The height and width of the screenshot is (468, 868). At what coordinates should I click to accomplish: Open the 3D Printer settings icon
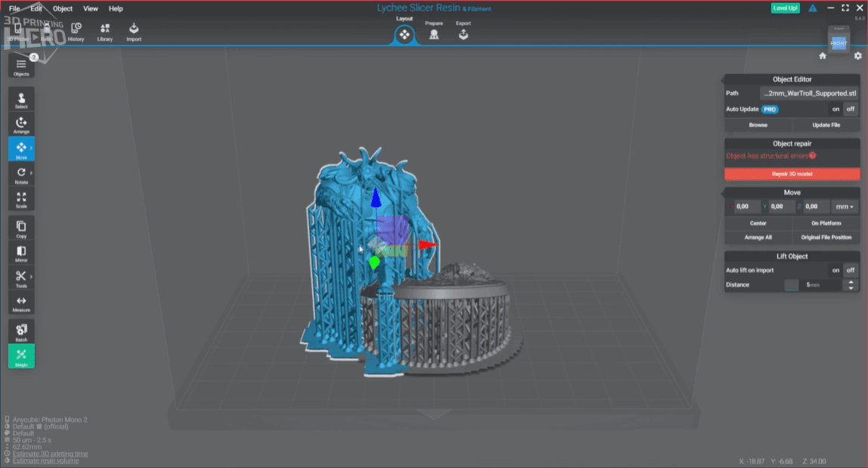tap(17, 32)
